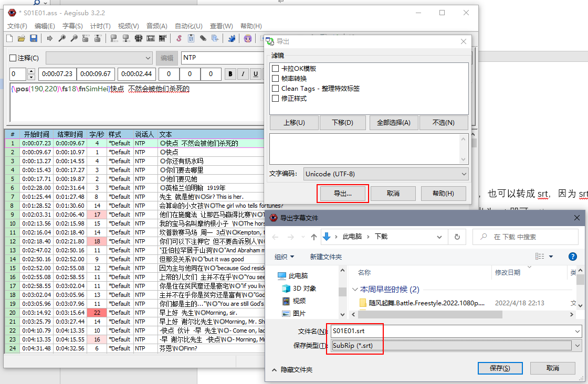588x384 pixels.
Task: Click the up arrow of the layer stepper
Action: 30,70
